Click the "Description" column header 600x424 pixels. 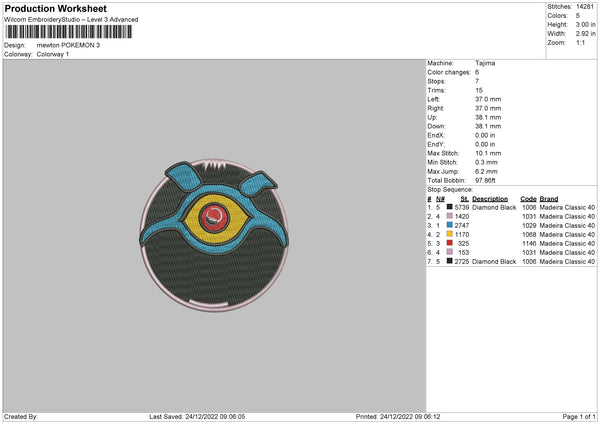tap(490, 199)
